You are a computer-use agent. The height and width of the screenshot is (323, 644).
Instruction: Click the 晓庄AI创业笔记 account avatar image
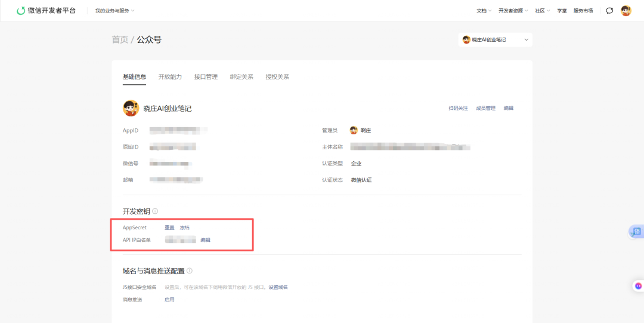(131, 108)
